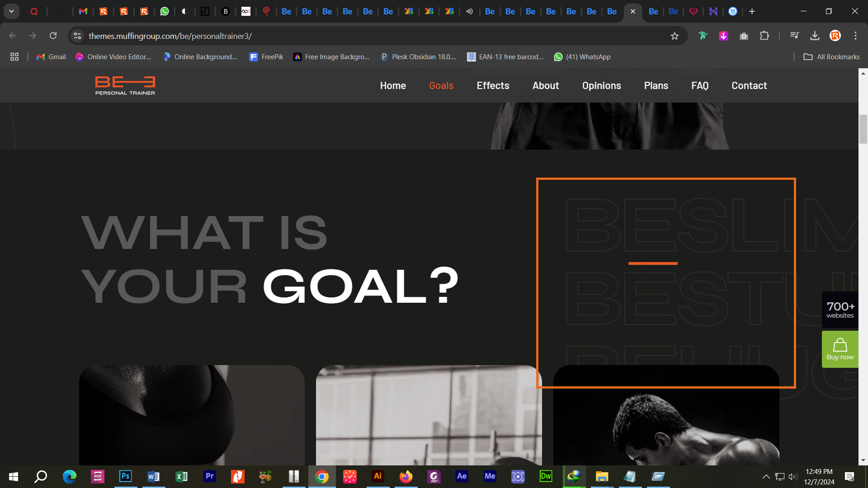Click the Effects navigation menu item
The width and height of the screenshot is (868, 488).
click(x=493, y=85)
